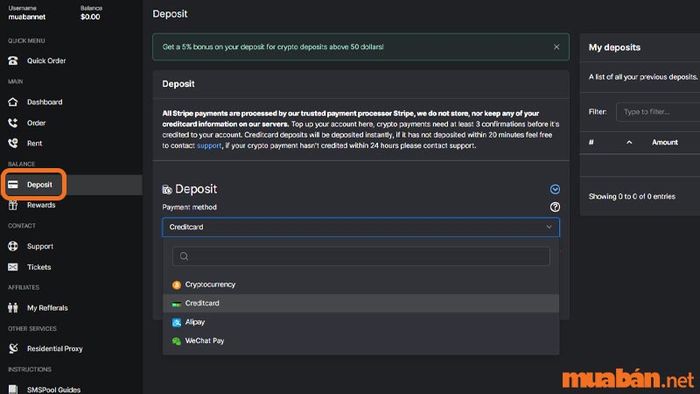This screenshot has width=700, height=394.
Task: Click the WeChat Pay logo icon
Action: coord(176,341)
